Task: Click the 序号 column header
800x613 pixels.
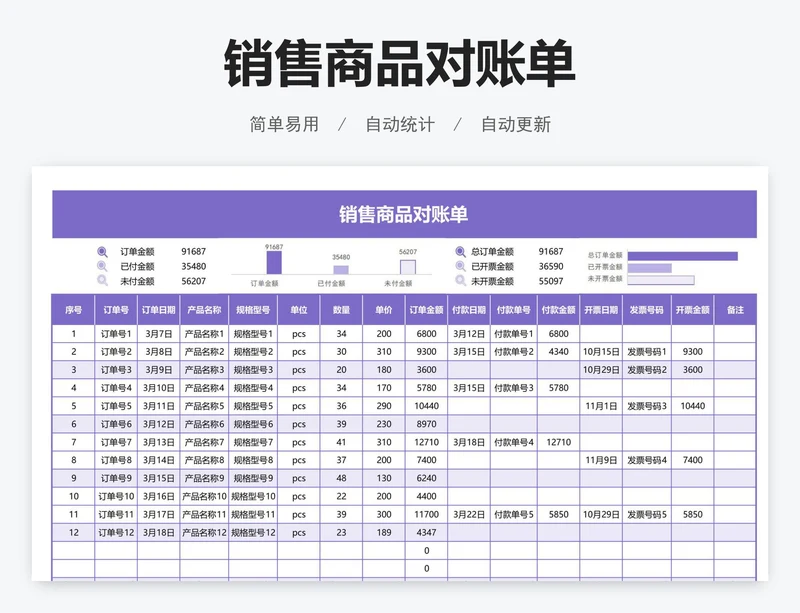Action: click(73, 310)
